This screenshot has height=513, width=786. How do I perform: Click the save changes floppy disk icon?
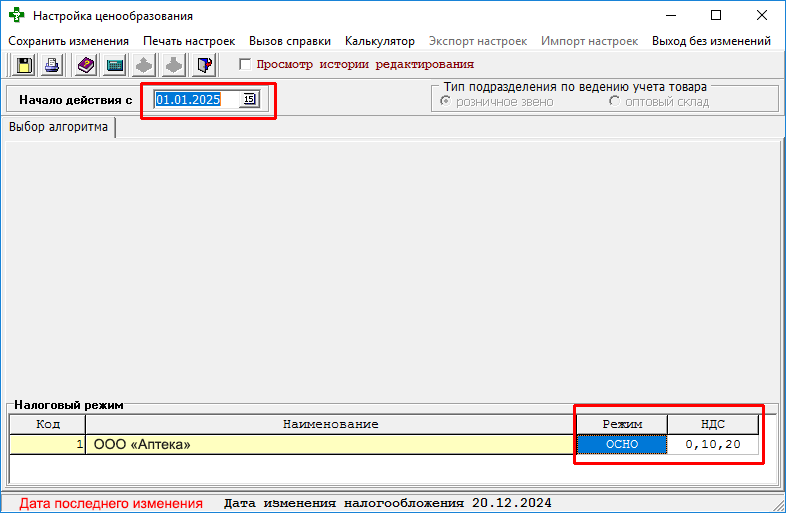[24, 65]
